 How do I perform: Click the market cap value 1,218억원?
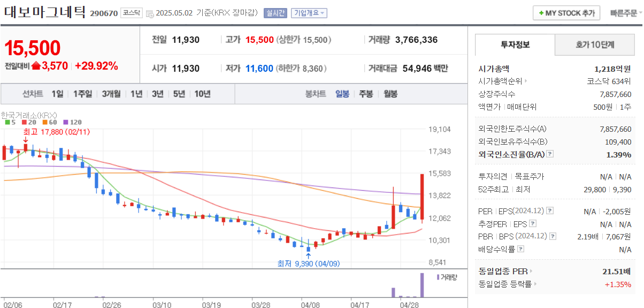point(612,69)
